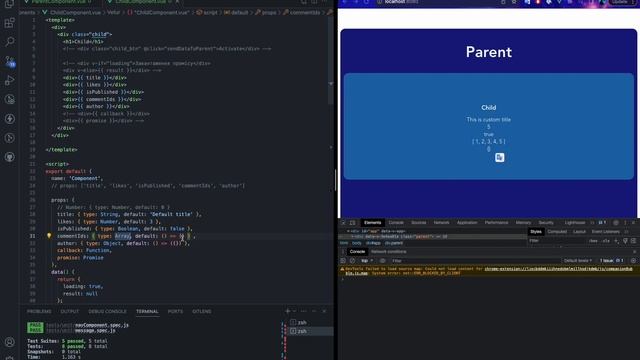Screen dimensions: 640x360
Task: Click the 'body' breadcrumb in Elements panel
Action: [x=357, y=243]
